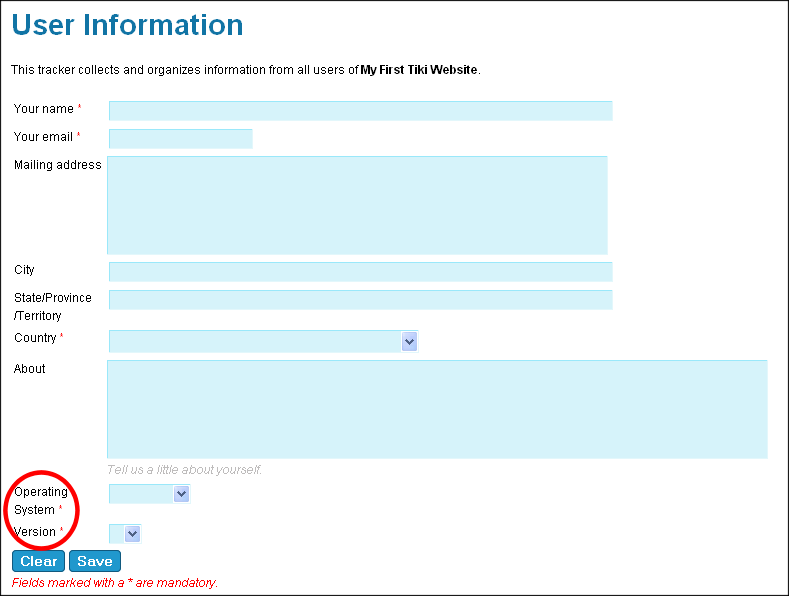Click 'Tell us a little about yourself.' hint
This screenshot has width=789, height=596.
tap(184, 470)
